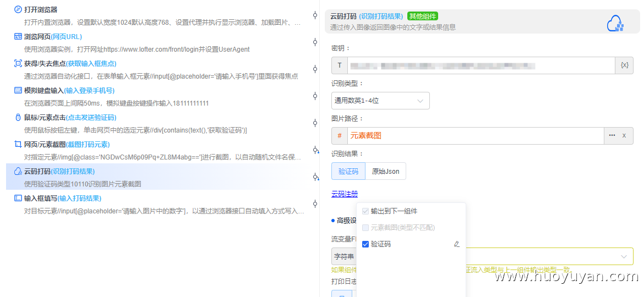644x297 pixels.
Task: Click the description 使用验证码类型10110识别图片元素截图
Action: pos(83,184)
